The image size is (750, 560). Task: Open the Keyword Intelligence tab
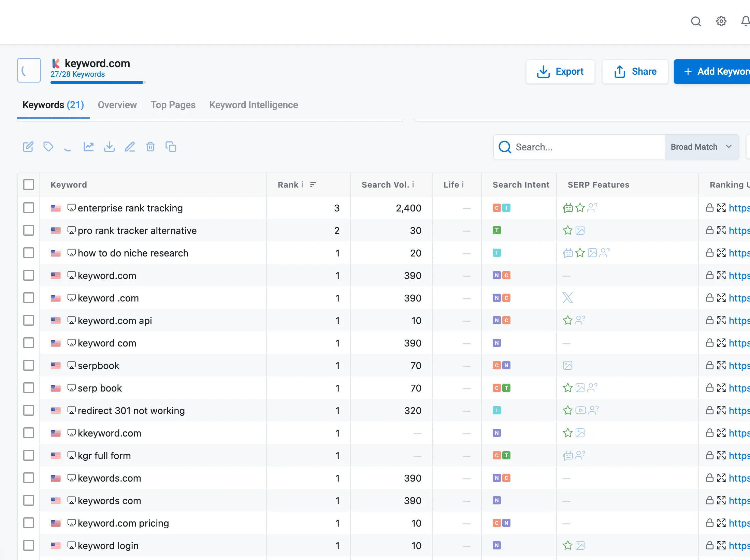[x=253, y=105]
